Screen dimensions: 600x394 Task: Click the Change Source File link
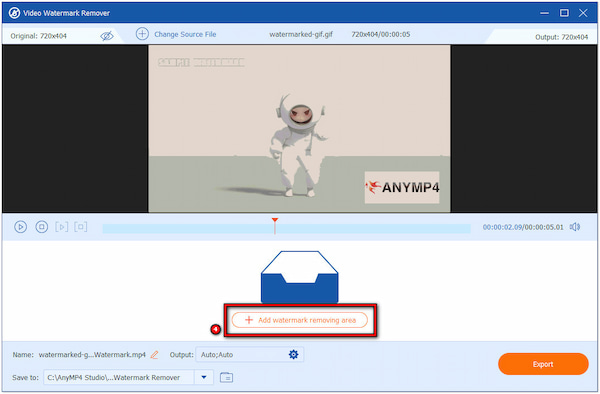click(185, 34)
